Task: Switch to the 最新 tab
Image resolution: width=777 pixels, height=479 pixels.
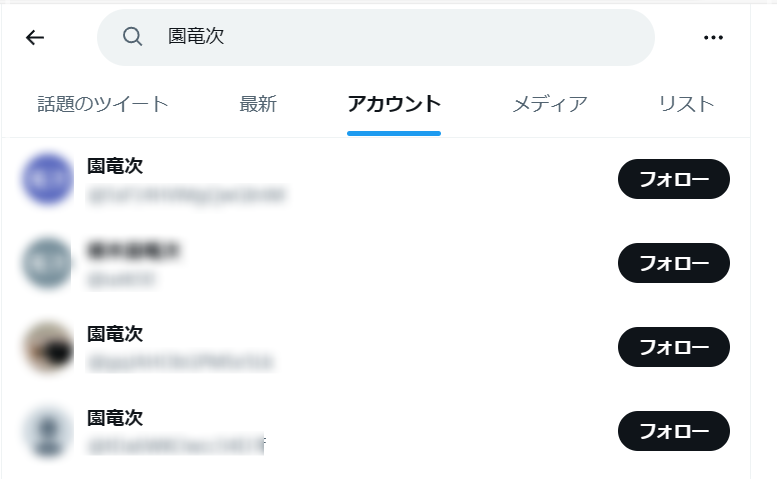Action: pyautogui.click(x=258, y=104)
